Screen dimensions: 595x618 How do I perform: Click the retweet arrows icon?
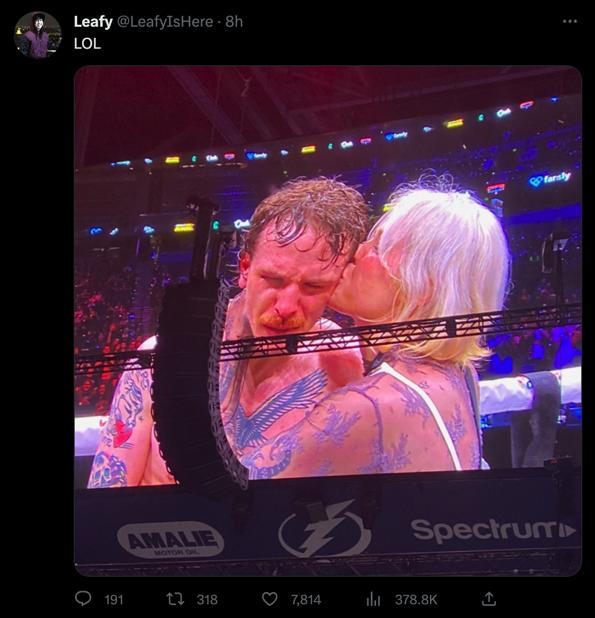tap(175, 599)
